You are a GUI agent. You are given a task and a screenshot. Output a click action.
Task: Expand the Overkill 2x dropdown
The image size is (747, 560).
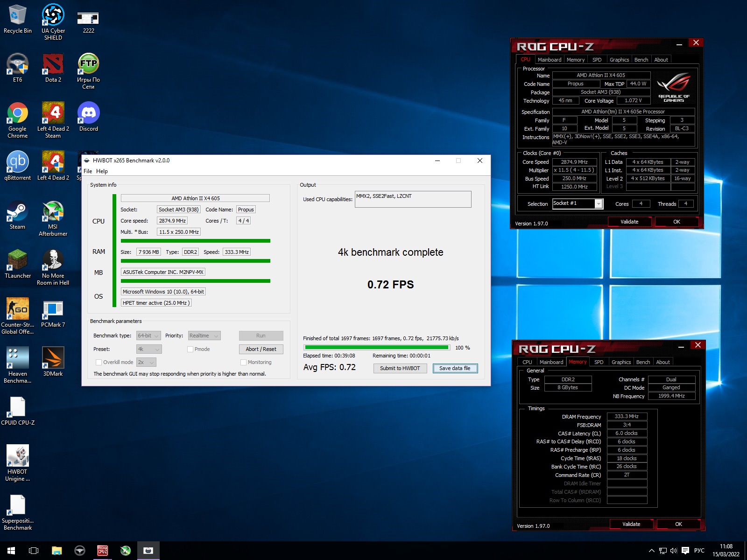pyautogui.click(x=146, y=362)
